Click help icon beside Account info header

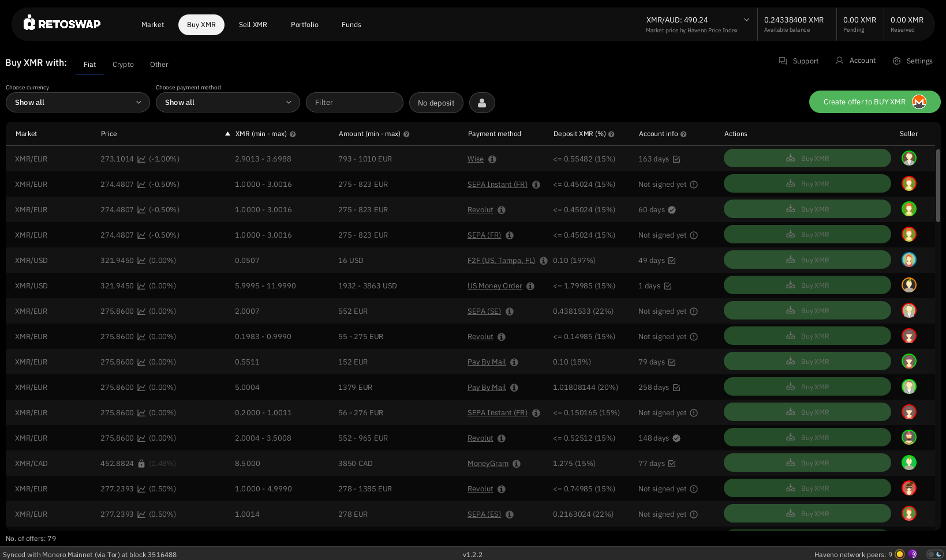(x=683, y=134)
